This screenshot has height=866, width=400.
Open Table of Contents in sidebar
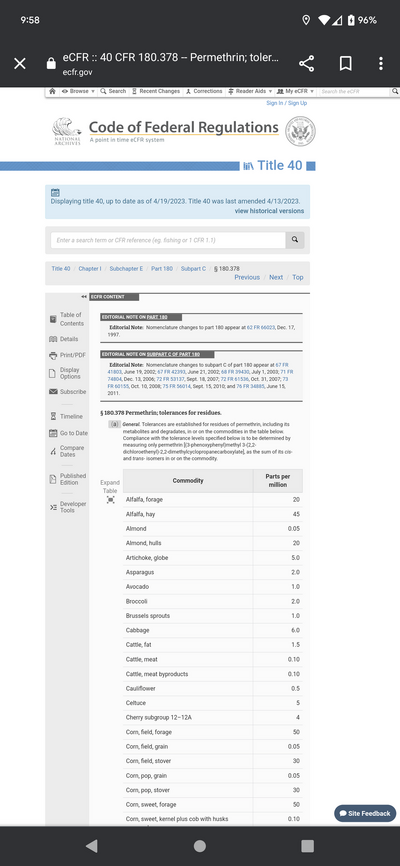click(67, 319)
